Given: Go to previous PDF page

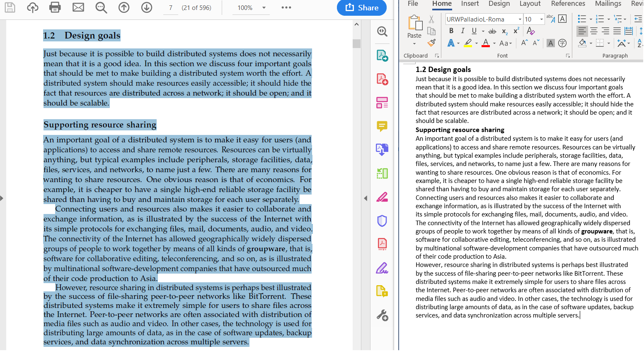Looking at the screenshot, I should (124, 7).
